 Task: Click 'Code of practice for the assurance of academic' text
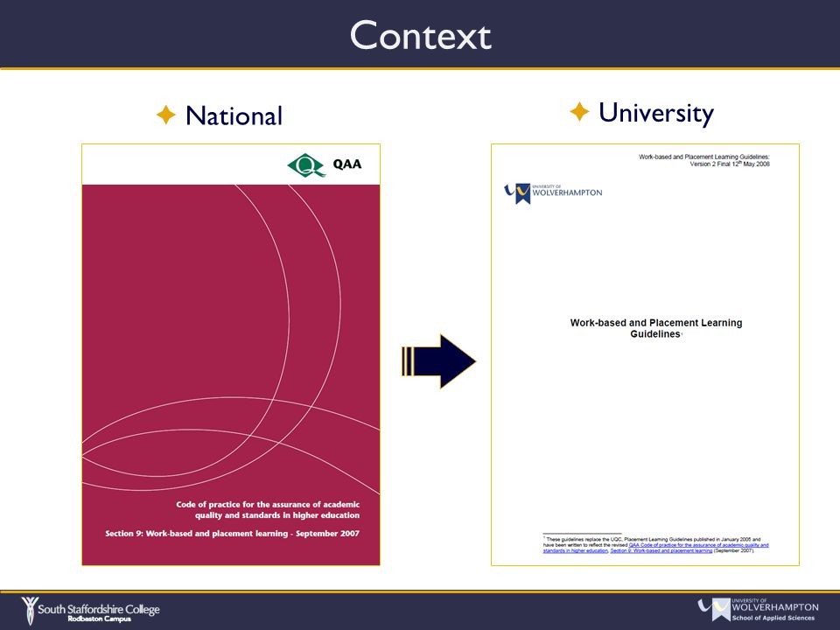click(x=268, y=505)
